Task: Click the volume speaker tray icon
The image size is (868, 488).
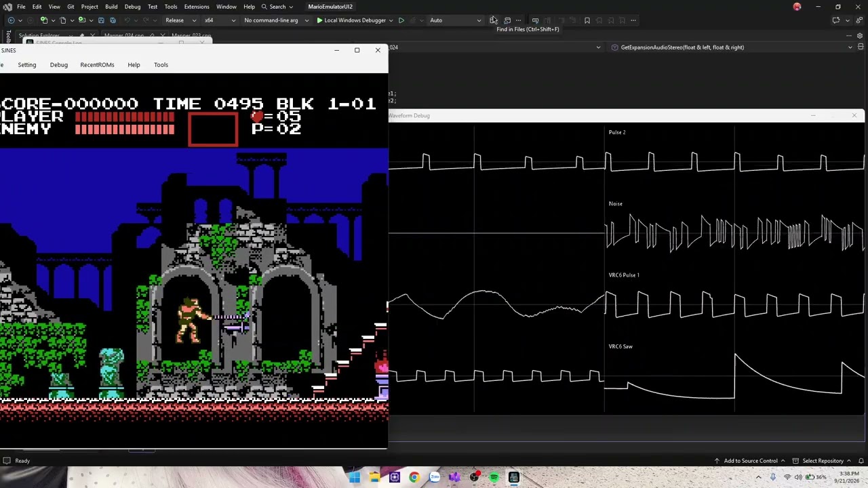Action: (799, 477)
